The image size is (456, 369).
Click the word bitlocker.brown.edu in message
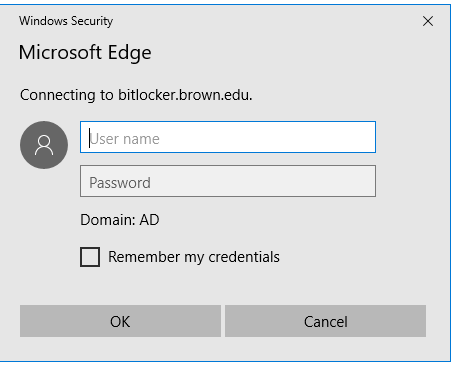pyautogui.click(x=185, y=95)
